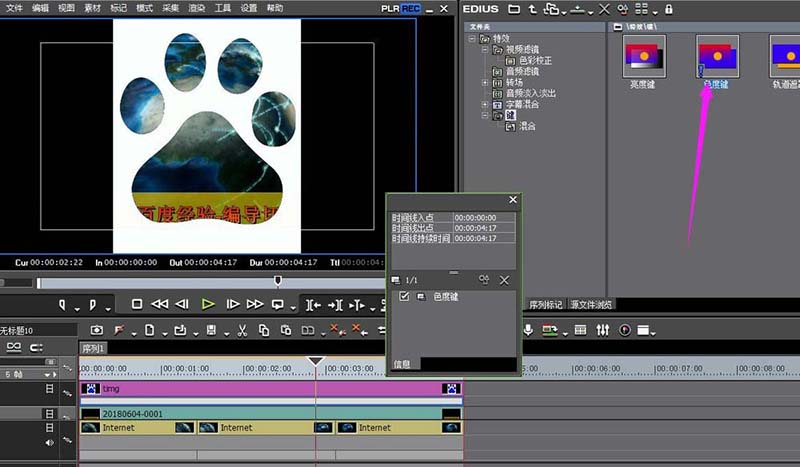The height and width of the screenshot is (467, 800).
Task: Click the delete X icon in effects toolbar
Action: tap(604, 9)
